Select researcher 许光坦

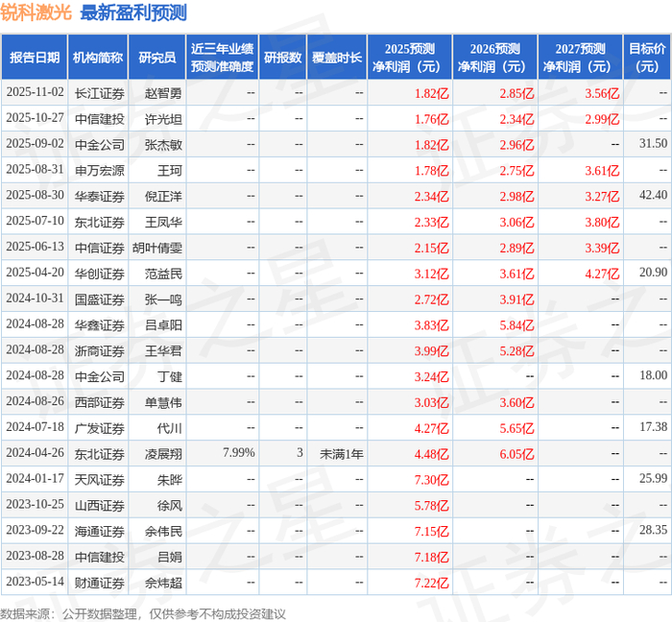[x=163, y=119]
